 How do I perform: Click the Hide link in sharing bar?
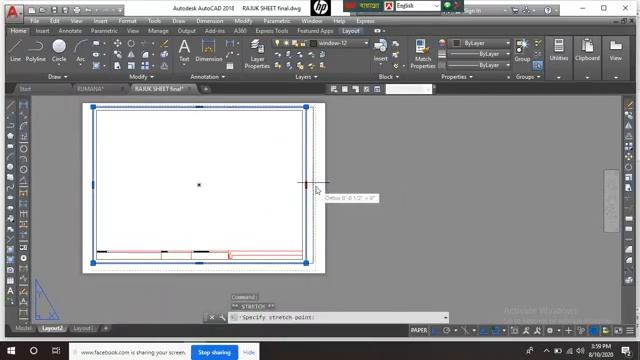click(249, 352)
